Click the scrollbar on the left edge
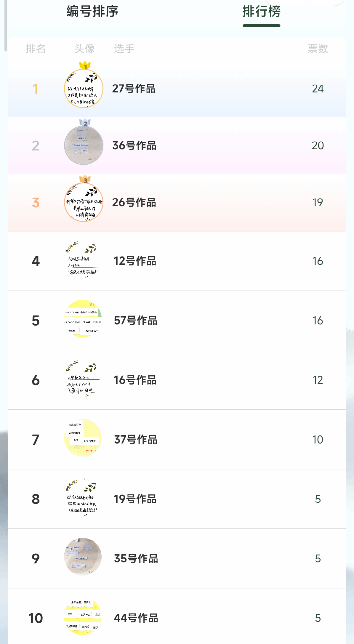Screen dimensions: 354x644 point(5,26)
